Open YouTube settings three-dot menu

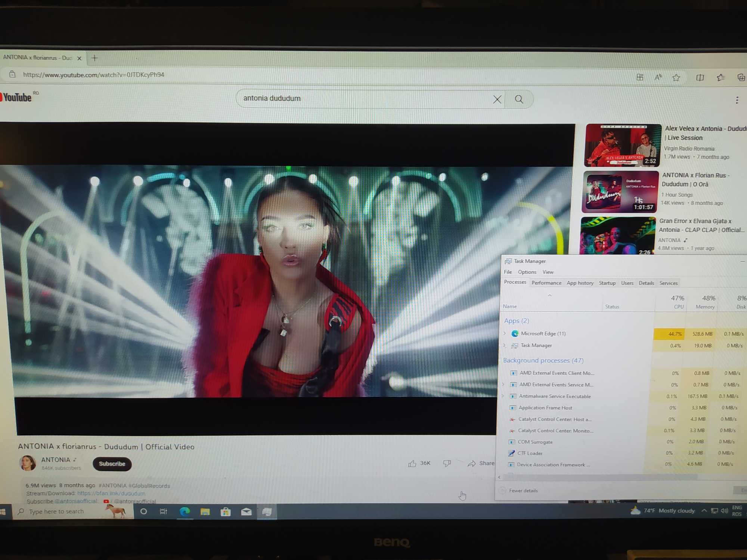[737, 100]
